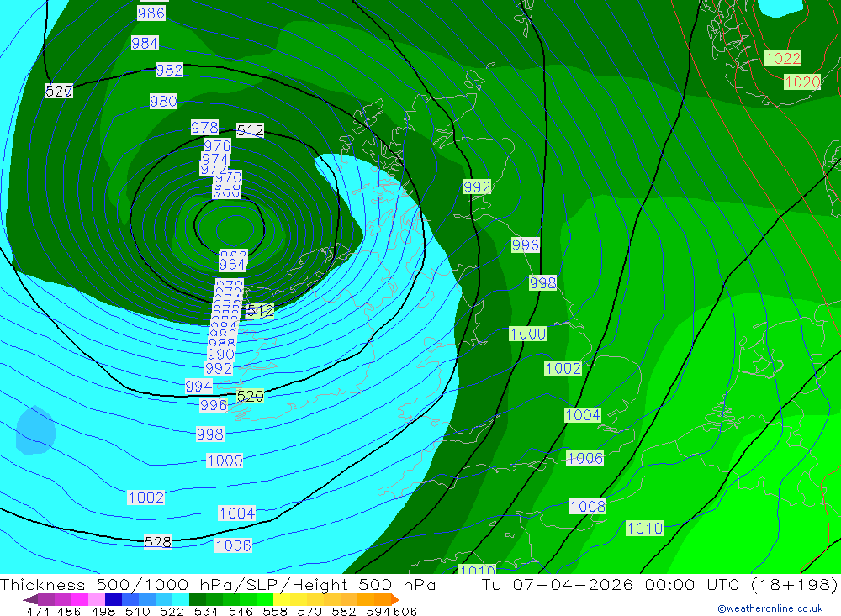This screenshot has width=841, height=616.
Task: Click the '520' label at the left edge
Action: pos(59,91)
